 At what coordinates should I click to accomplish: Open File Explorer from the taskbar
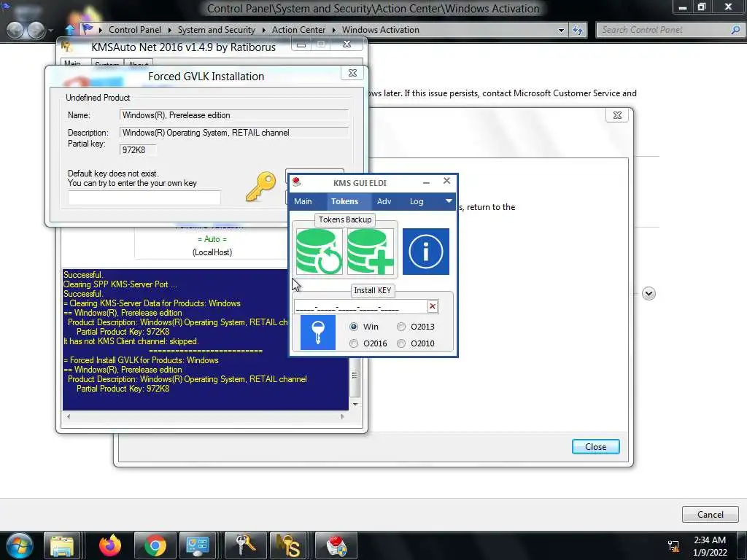tap(62, 545)
